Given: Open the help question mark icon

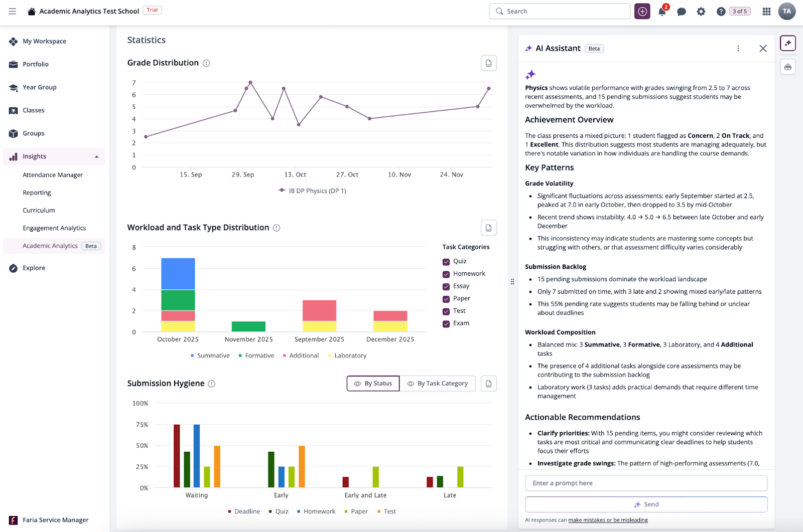Looking at the screenshot, I should tap(721, 12).
